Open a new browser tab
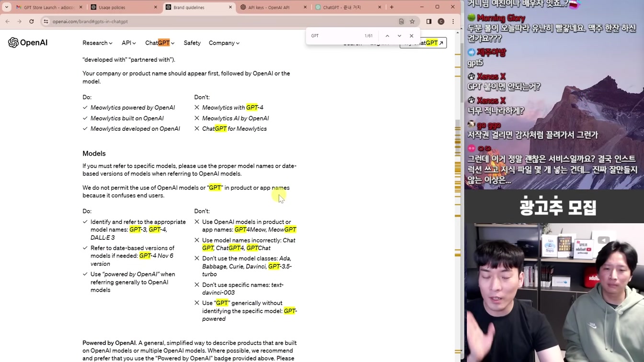 tap(392, 7)
